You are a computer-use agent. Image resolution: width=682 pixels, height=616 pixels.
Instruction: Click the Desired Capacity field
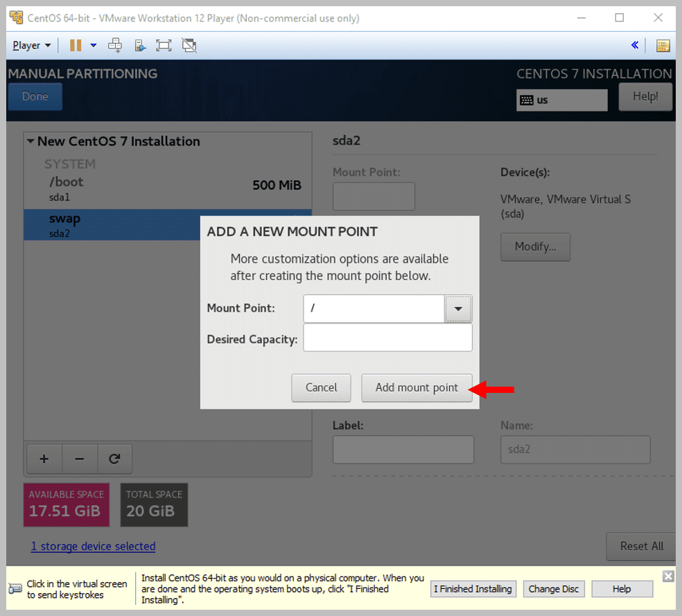click(387, 337)
